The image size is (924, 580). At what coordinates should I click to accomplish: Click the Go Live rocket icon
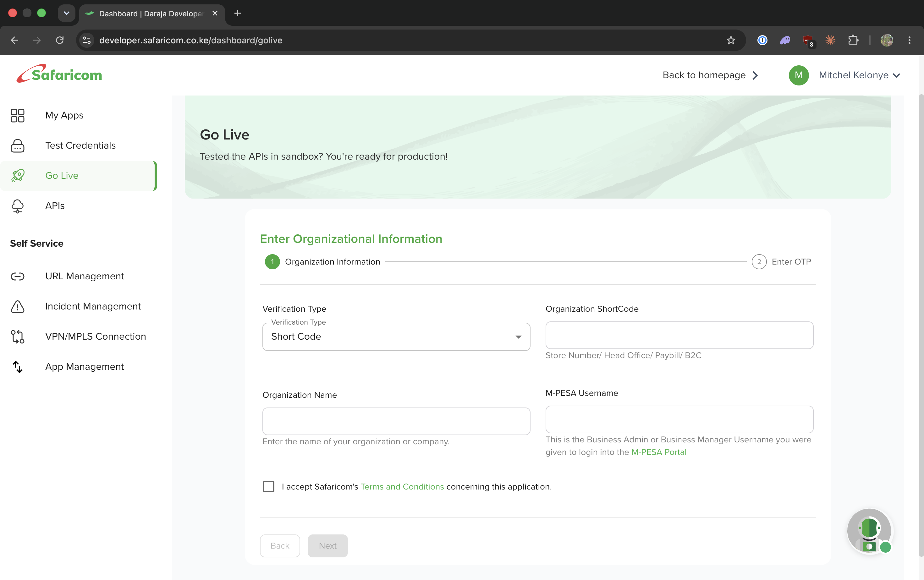coord(18,176)
